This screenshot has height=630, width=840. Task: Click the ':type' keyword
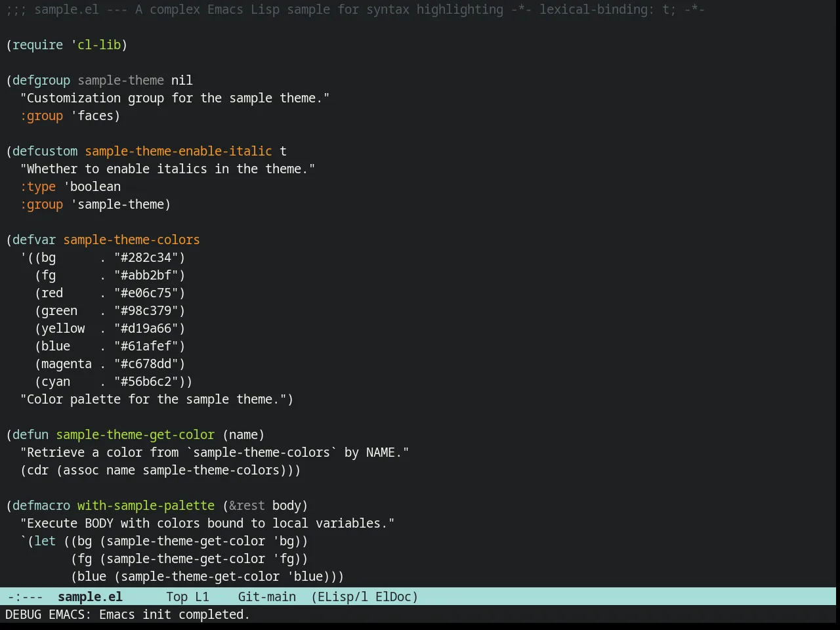click(38, 186)
